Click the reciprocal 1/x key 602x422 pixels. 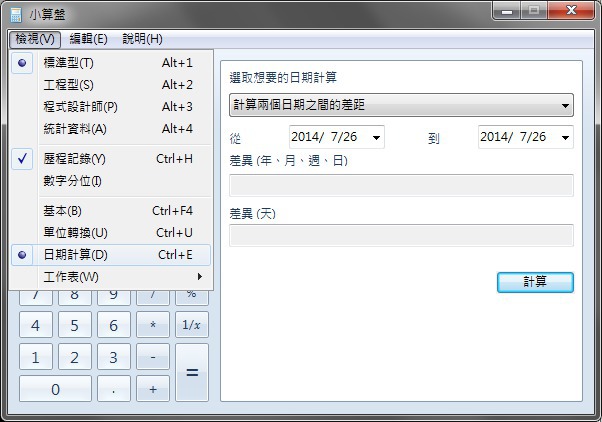[x=192, y=325]
